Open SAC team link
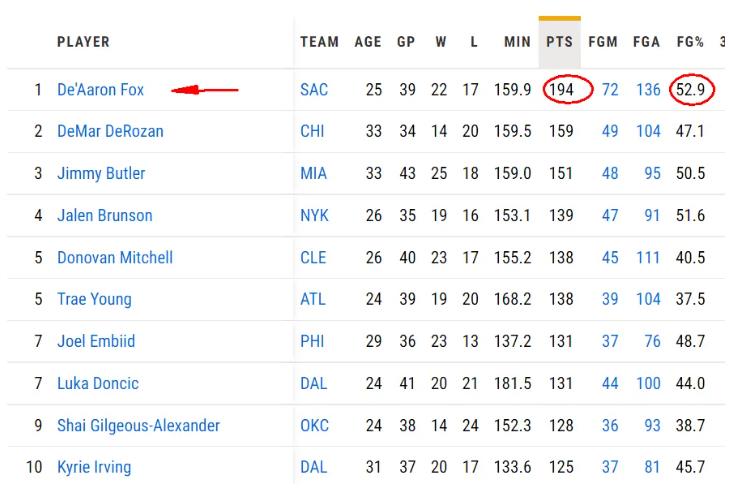The width and height of the screenshot is (729, 493). 313,90
